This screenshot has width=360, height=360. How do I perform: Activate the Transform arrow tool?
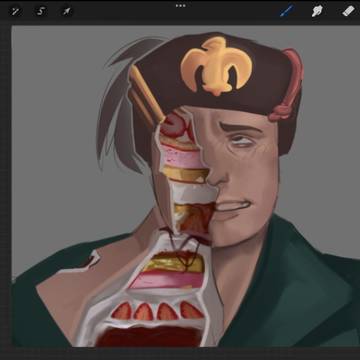tap(66, 11)
